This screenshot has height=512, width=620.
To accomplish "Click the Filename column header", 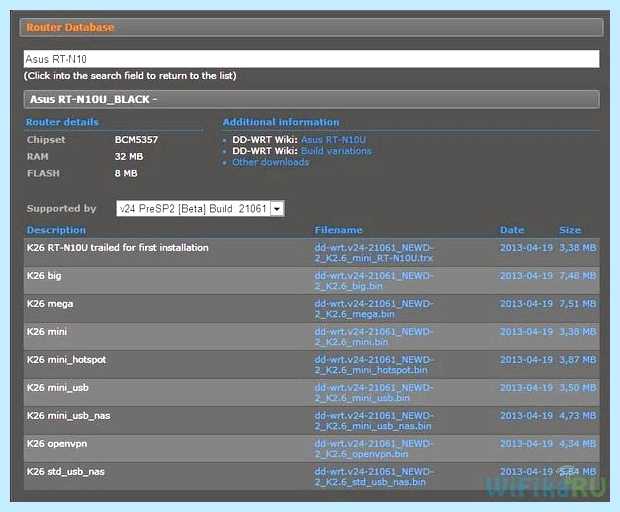I will coord(338,230).
